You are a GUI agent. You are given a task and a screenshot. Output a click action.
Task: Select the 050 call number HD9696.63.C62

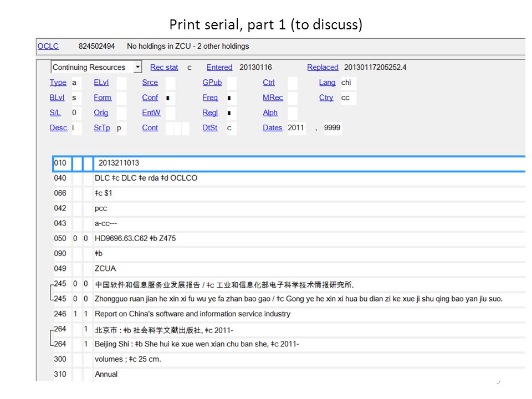tap(121, 238)
